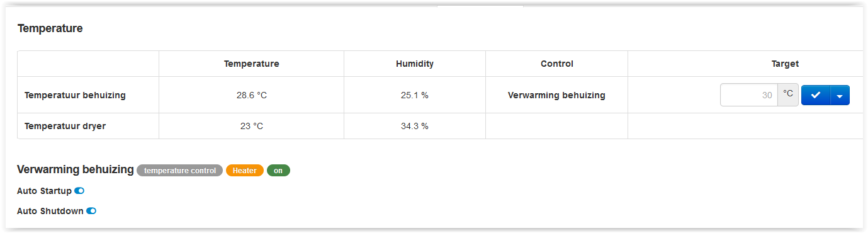Viewport: 868px width, 233px height.
Task: Click the 28.6 °C temperature reading
Action: click(252, 95)
